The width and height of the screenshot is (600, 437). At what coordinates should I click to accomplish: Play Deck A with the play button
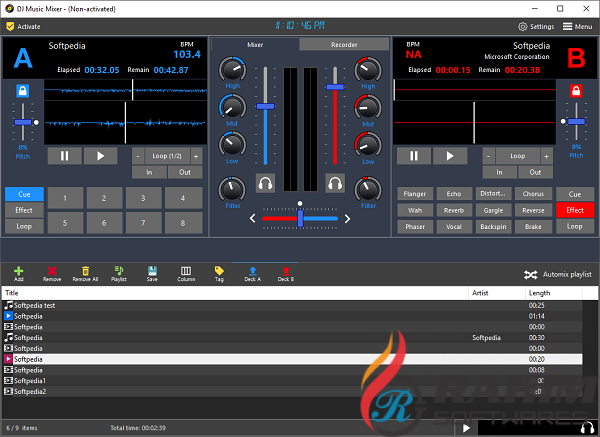[99, 156]
